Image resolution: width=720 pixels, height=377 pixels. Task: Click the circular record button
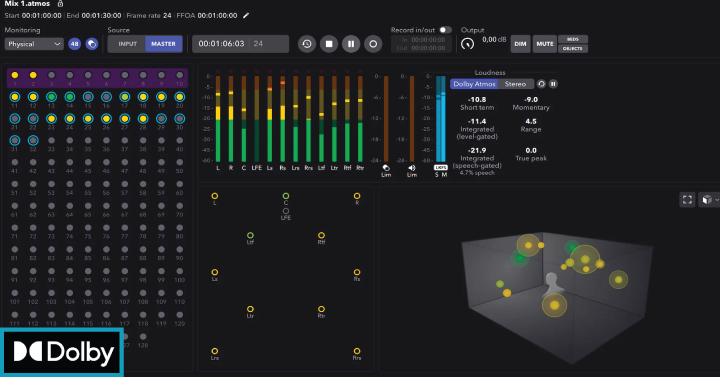tap(373, 44)
